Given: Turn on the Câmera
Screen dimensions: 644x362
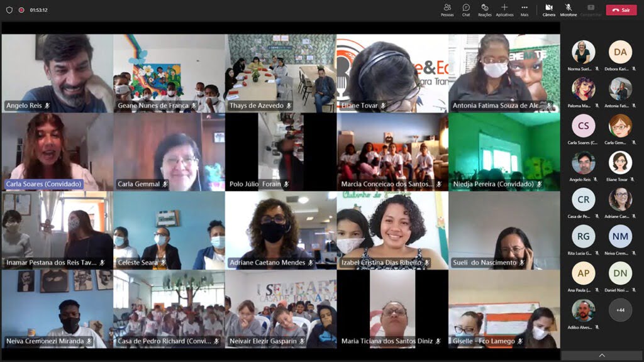Looking at the screenshot, I should tap(548, 9).
